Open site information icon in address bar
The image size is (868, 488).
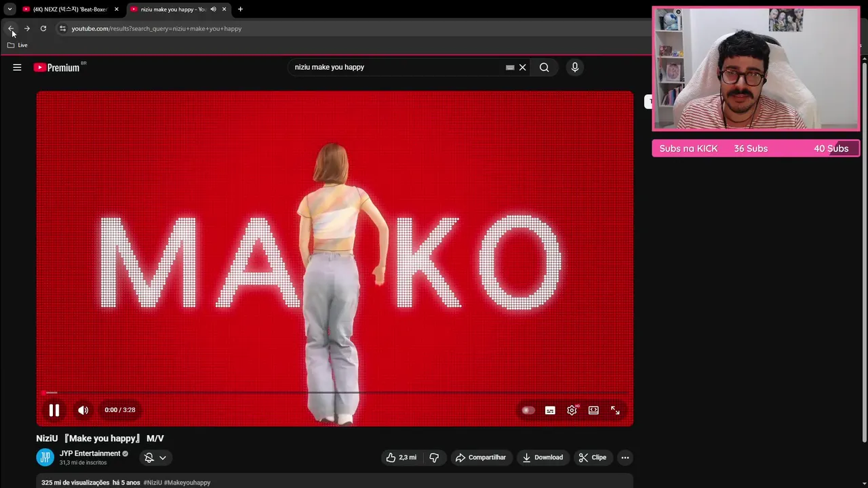pos(62,28)
